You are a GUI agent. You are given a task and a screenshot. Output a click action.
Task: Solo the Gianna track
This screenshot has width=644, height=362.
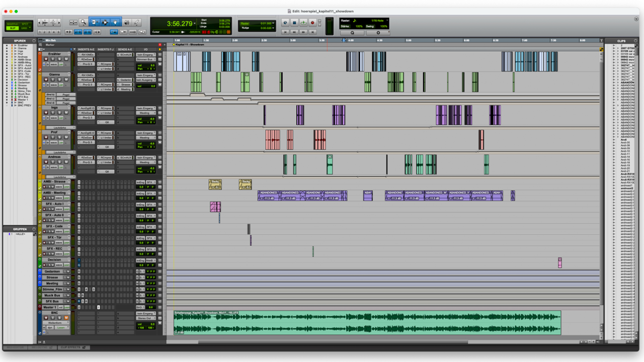59,79
